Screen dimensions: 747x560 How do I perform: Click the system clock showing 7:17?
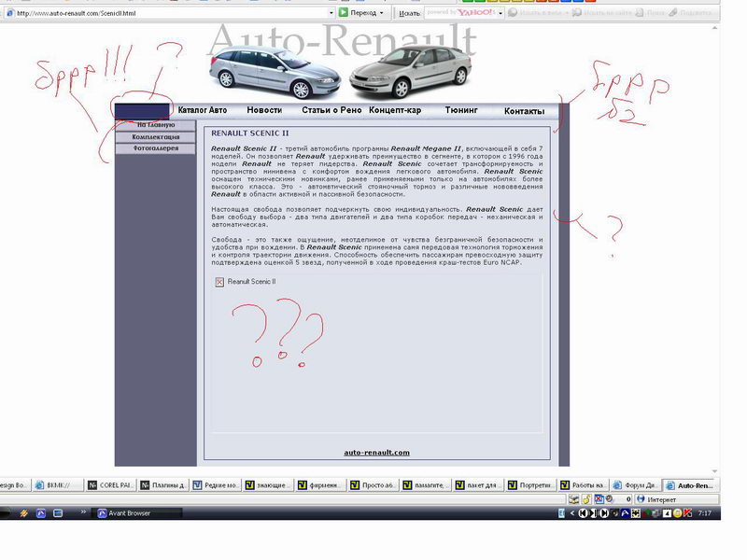(x=705, y=512)
